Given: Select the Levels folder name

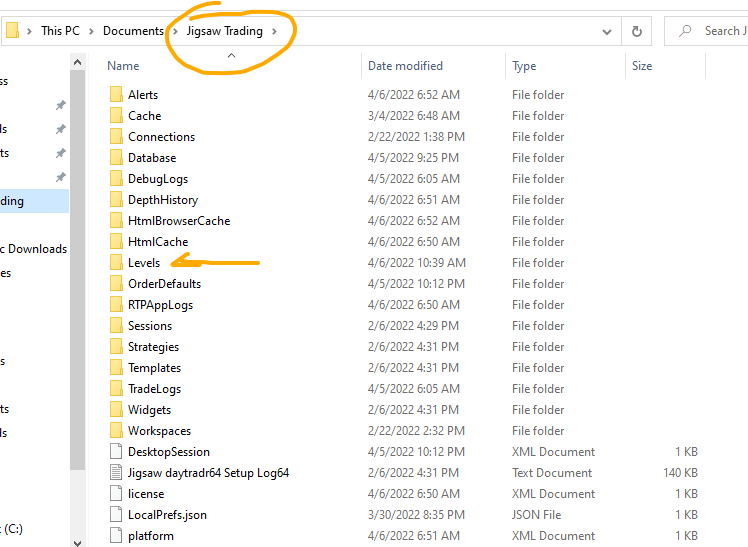Looking at the screenshot, I should 144,263.
